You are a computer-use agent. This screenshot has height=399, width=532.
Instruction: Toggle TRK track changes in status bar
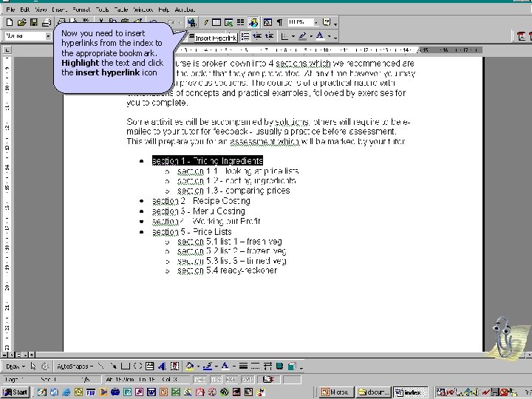tap(216, 380)
